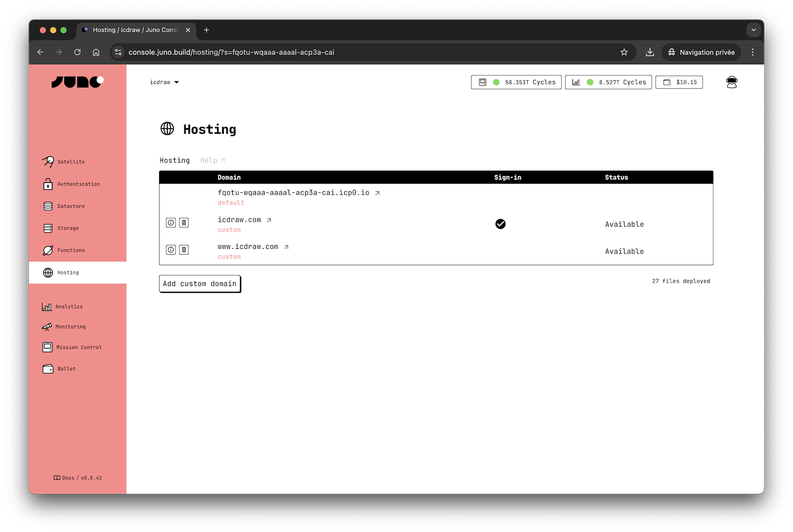Delete the icdraw.com custom domain

click(184, 222)
